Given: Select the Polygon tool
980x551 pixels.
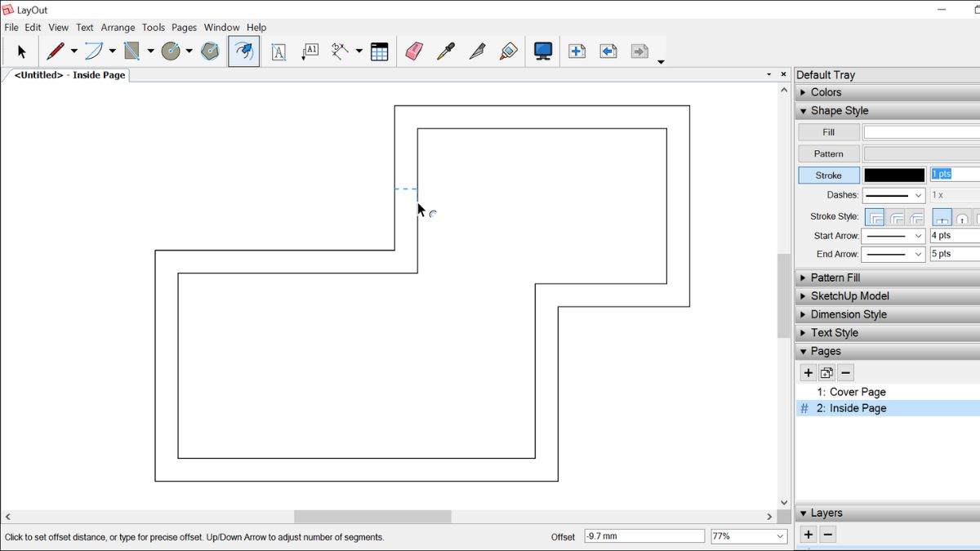Looking at the screenshot, I should (210, 51).
